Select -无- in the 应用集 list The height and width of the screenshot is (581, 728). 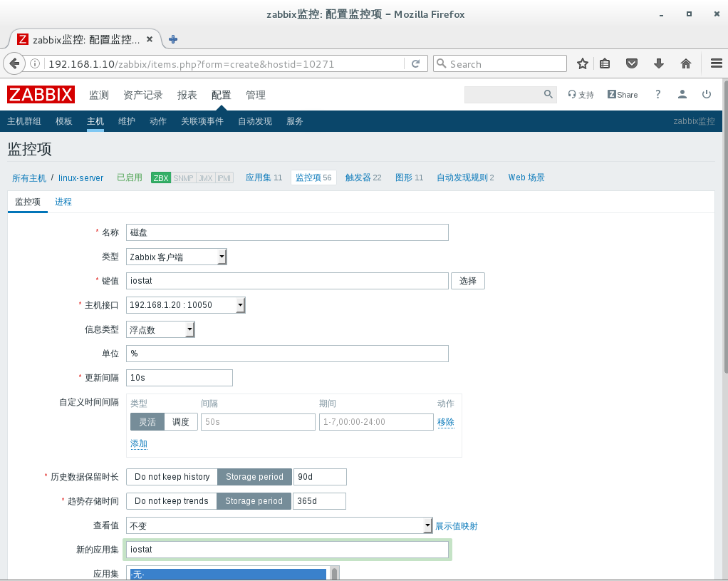point(228,575)
